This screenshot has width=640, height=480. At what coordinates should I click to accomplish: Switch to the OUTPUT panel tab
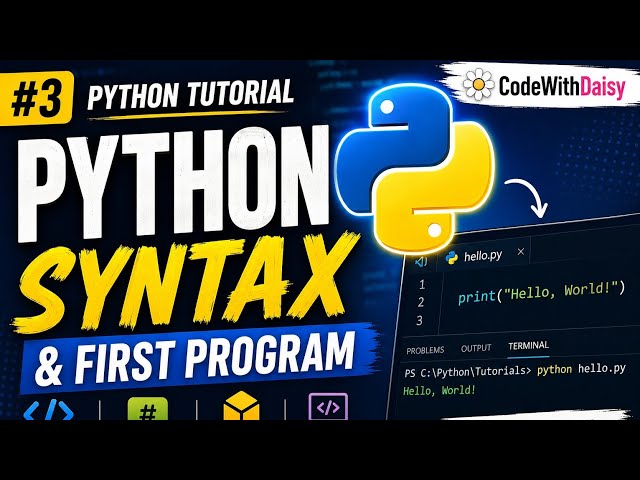coord(476,348)
